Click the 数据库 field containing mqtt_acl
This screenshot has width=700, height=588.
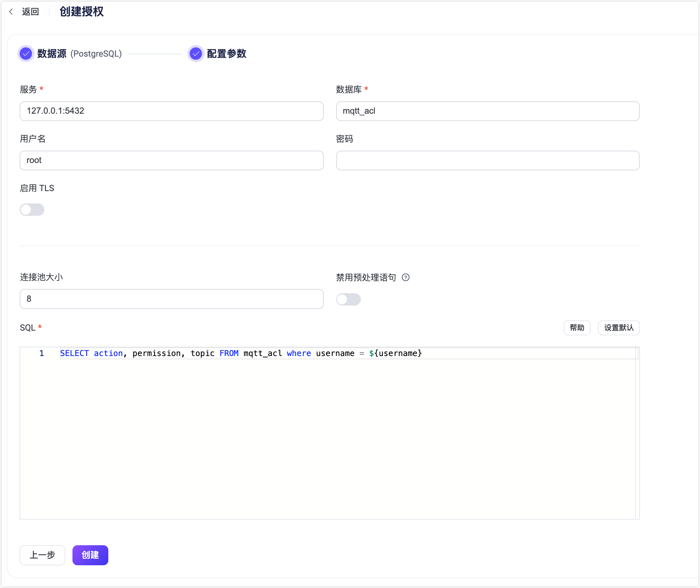pos(487,111)
